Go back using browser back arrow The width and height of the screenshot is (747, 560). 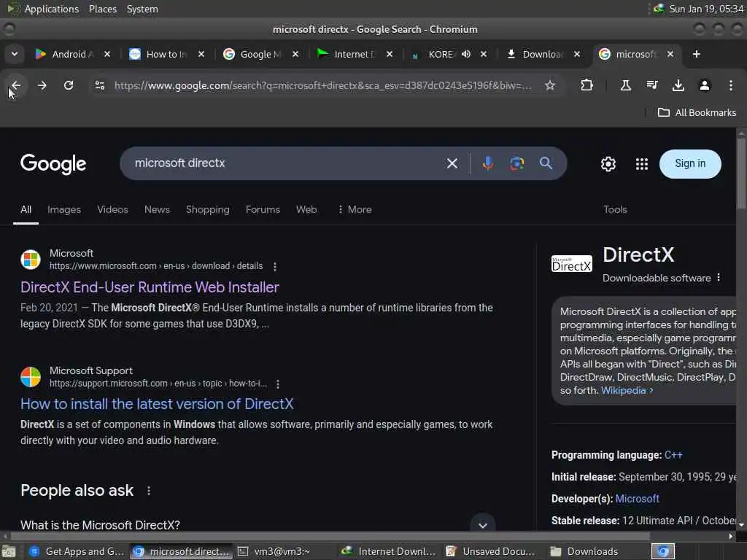(x=16, y=85)
